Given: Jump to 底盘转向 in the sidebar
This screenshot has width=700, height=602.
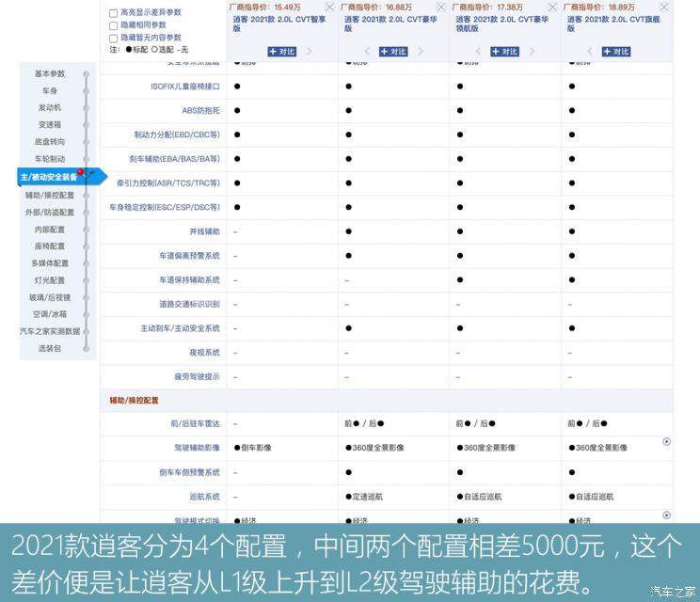Looking at the screenshot, I should coord(50,141).
